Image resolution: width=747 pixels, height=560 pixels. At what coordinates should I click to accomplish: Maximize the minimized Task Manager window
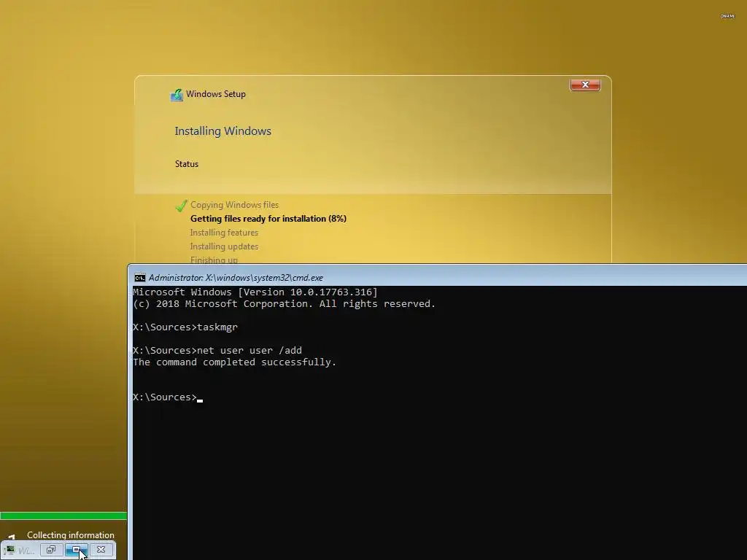[x=76, y=550]
